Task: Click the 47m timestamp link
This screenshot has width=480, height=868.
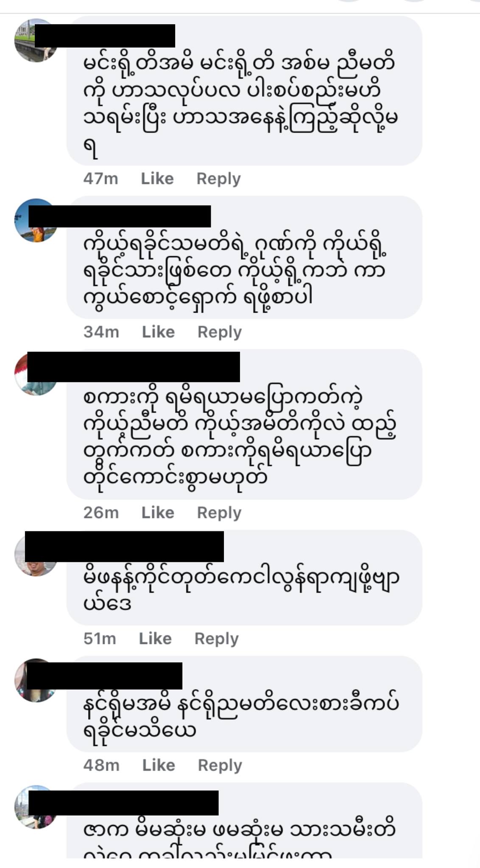Action: click(100, 179)
